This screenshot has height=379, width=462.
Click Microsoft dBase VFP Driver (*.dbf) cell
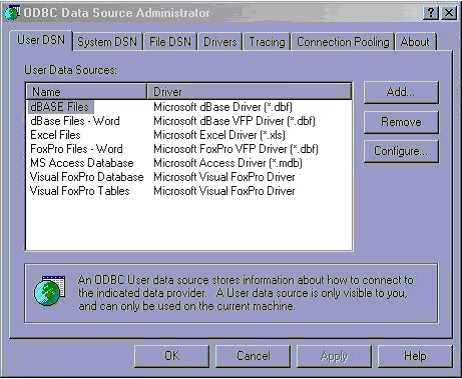click(234, 121)
